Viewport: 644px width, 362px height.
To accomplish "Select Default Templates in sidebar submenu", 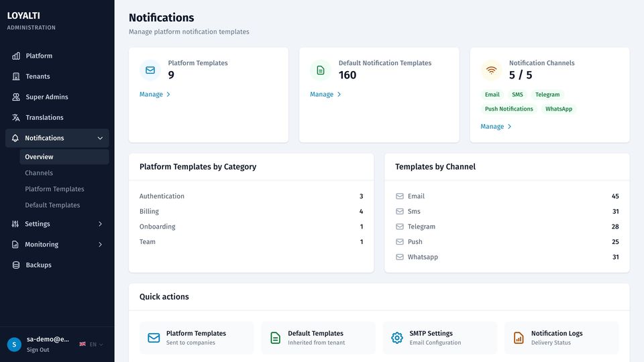I will (64, 205).
